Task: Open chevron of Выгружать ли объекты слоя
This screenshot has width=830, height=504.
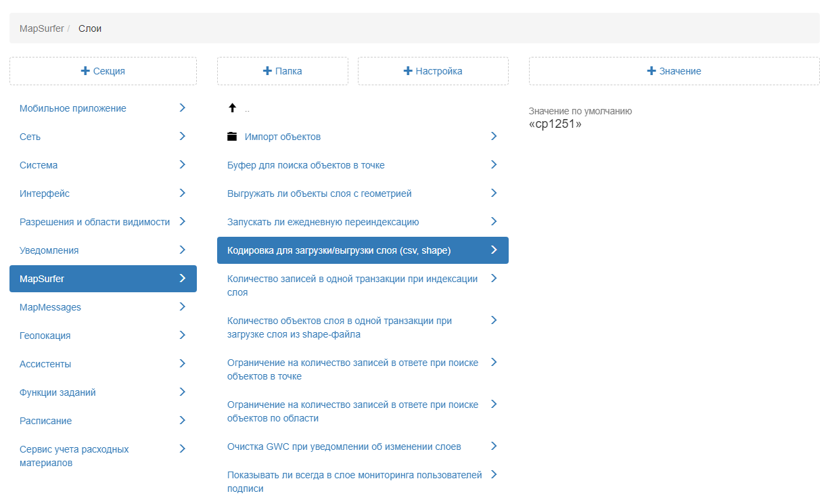Action: (494, 193)
